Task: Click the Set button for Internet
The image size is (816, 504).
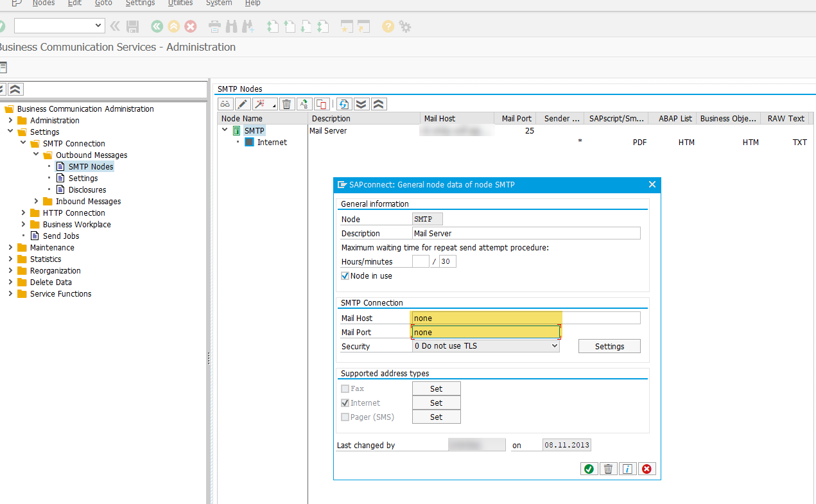Action: coord(436,403)
